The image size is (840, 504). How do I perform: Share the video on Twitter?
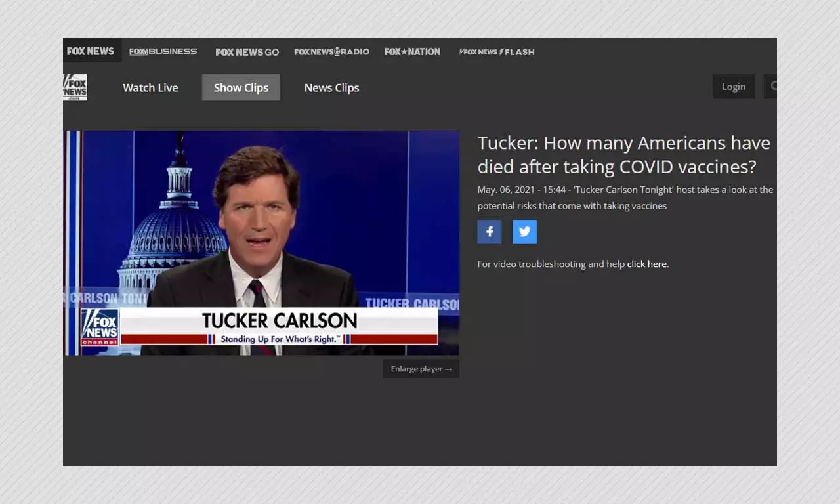coord(524,232)
